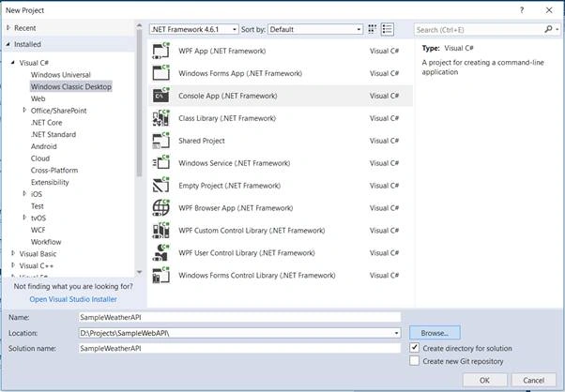Switch to small icons grid view
Image resolution: width=565 pixels, height=392 pixels.
point(373,29)
